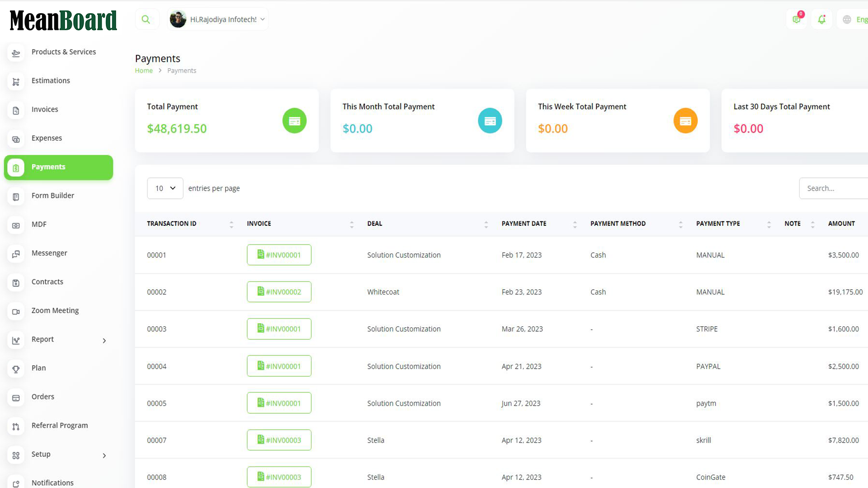
Task: Go to Contracts in the sidebar
Action: click(47, 282)
